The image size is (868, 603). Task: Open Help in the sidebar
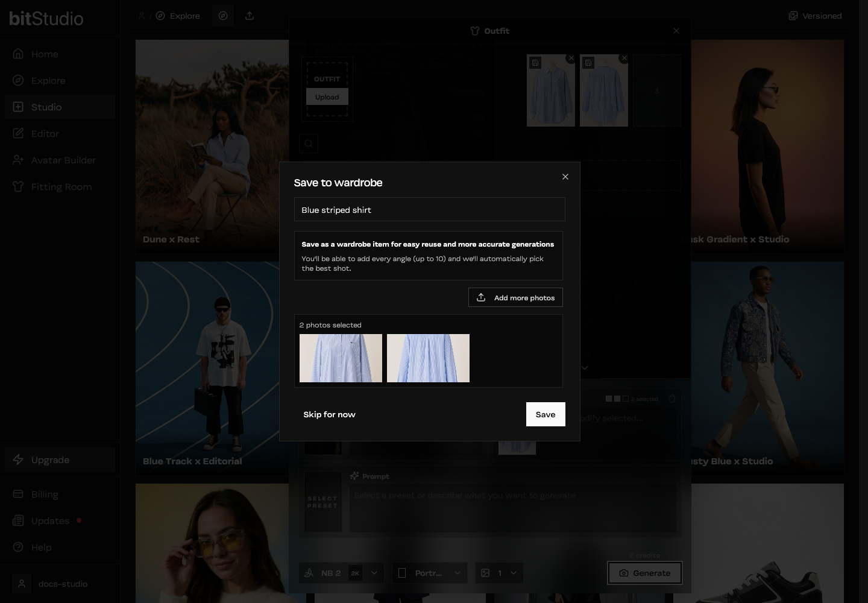(60, 547)
